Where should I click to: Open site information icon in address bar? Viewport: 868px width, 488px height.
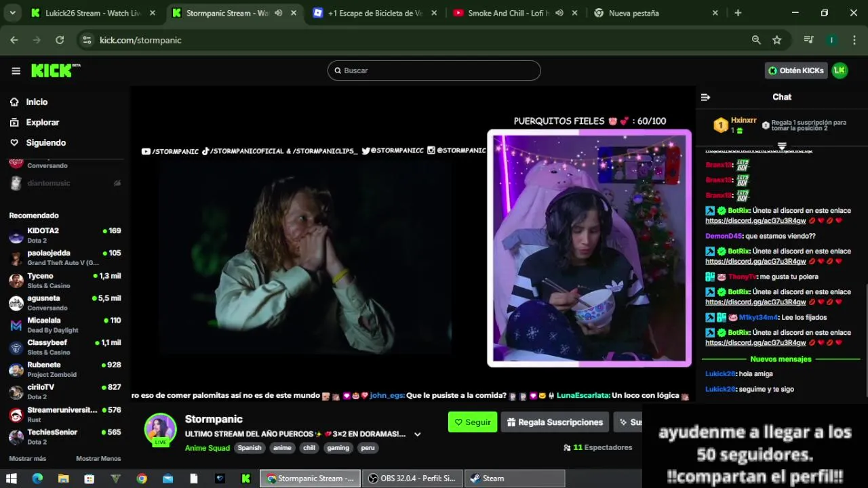coord(87,40)
